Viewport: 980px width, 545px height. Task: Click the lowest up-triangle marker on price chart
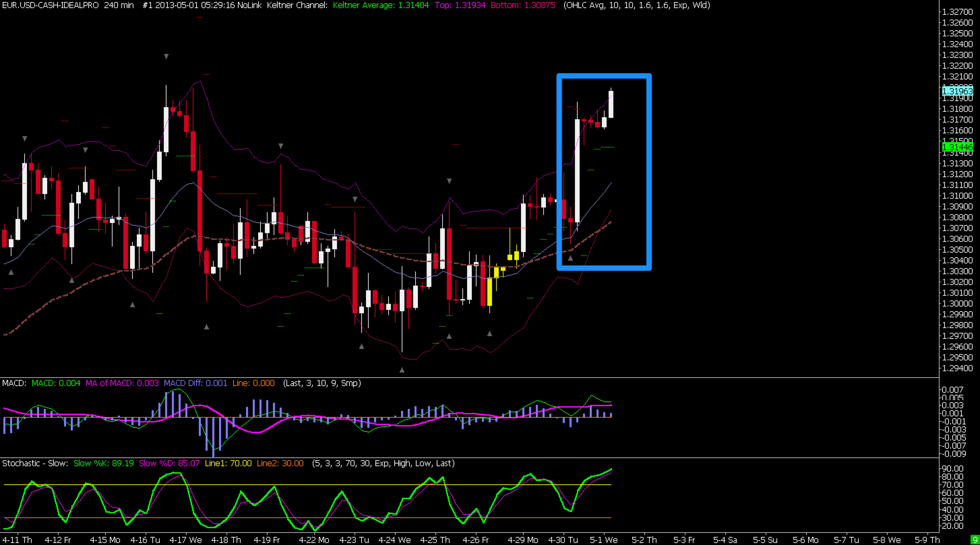pos(402,370)
